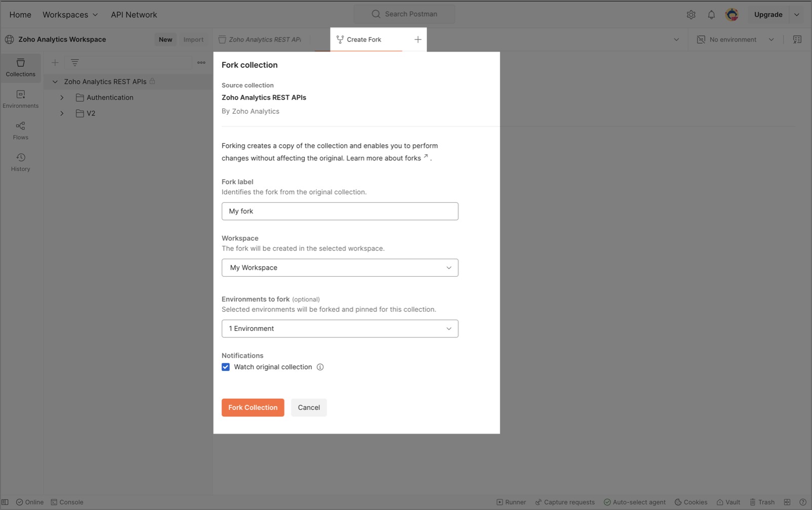
Task: Open the Workspaces dropdown menu
Action: [70, 15]
